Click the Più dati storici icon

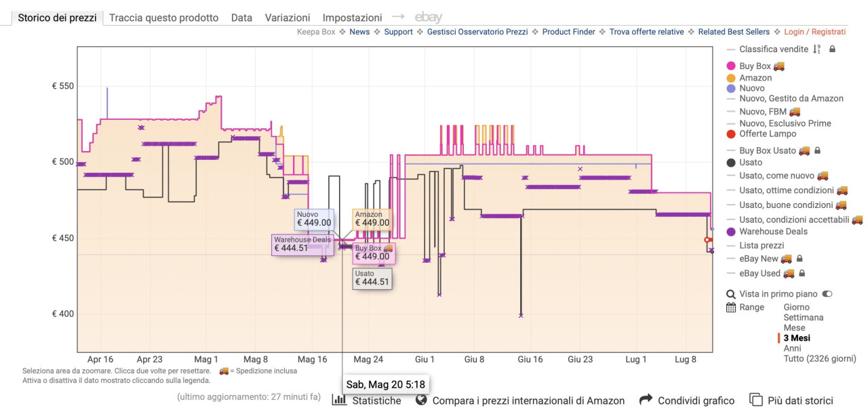[756, 400]
